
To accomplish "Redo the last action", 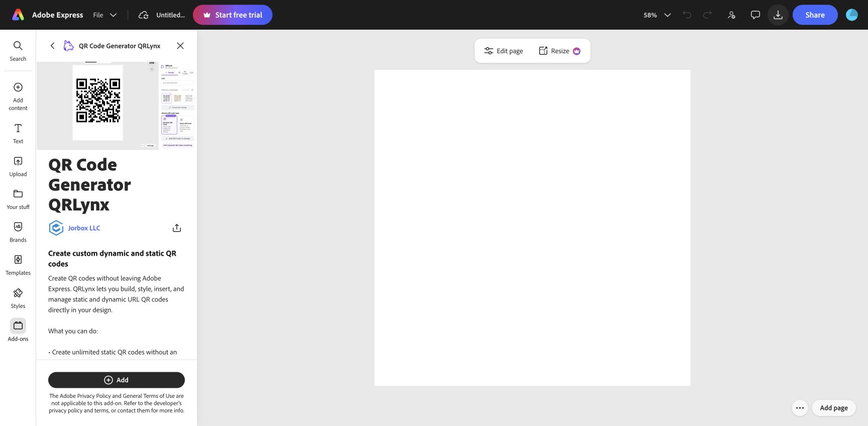I will (x=707, y=15).
